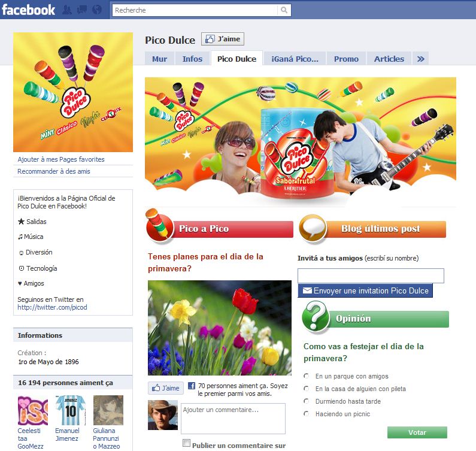The height and width of the screenshot is (451, 476).
Task: Expand more tabs with double chevron
Action: point(420,59)
